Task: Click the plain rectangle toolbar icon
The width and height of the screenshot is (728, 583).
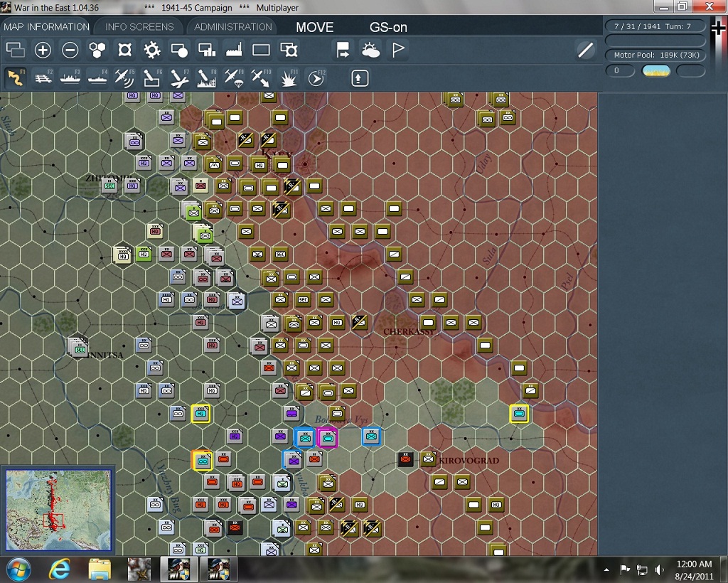Action: 261,50
